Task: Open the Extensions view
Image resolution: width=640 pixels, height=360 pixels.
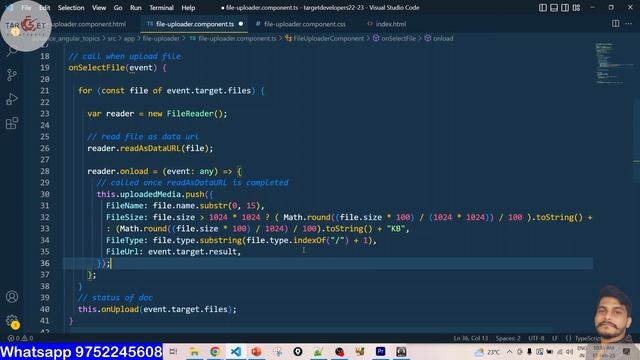Action: pos(12,123)
